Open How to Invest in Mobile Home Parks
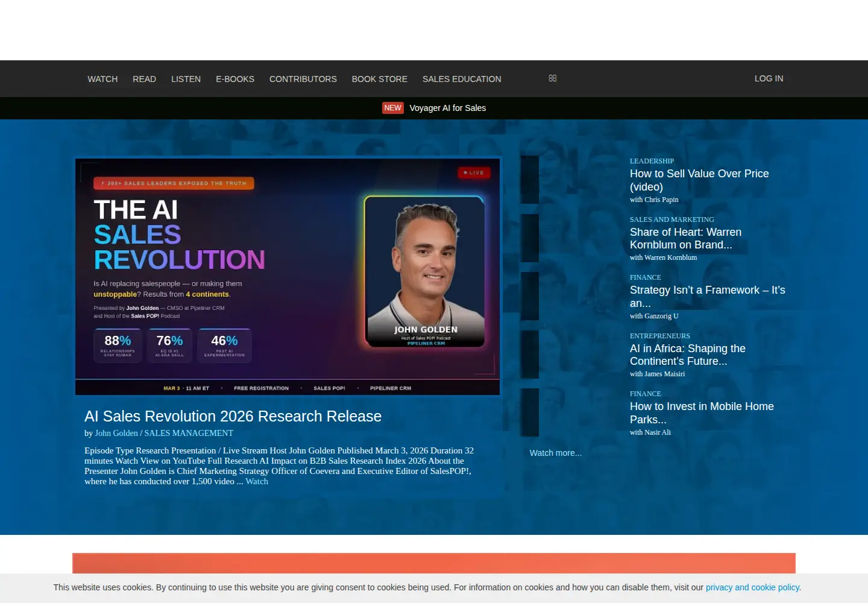The image size is (868, 603). pos(702,413)
